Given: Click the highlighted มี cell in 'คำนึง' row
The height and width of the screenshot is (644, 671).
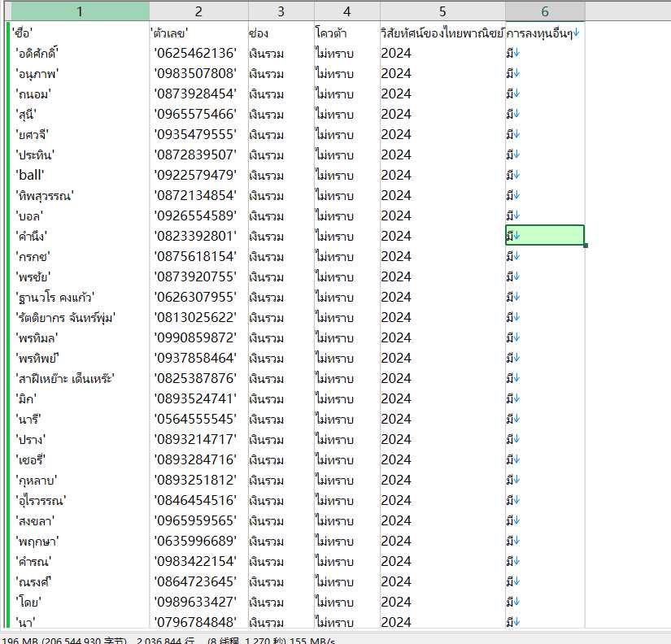Looking at the screenshot, I should coord(545,235).
